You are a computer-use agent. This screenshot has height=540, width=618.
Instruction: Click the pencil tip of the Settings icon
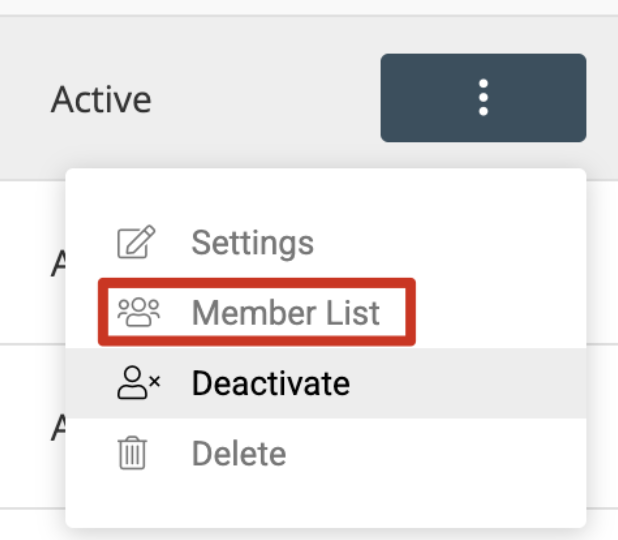pyautogui.click(x=149, y=230)
